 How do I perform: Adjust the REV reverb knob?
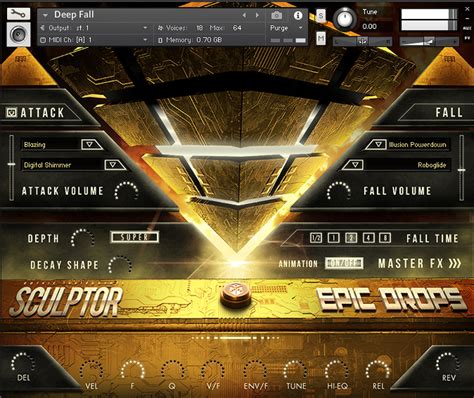point(448,362)
